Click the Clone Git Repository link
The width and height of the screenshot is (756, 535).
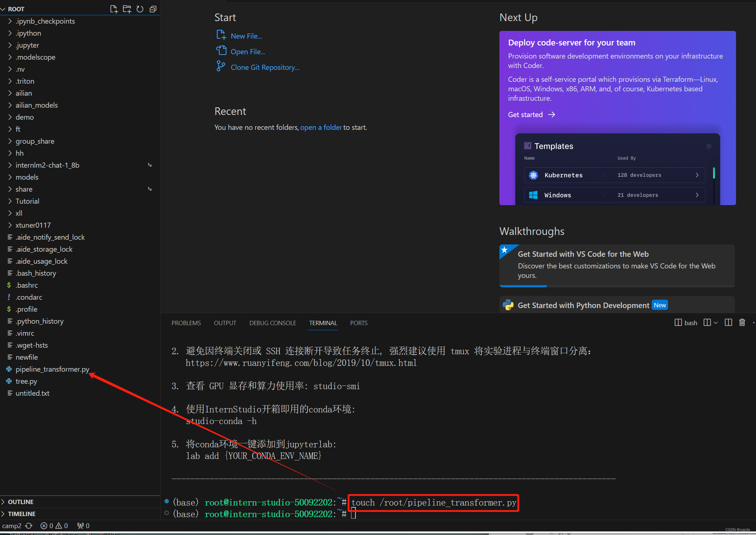coord(265,67)
